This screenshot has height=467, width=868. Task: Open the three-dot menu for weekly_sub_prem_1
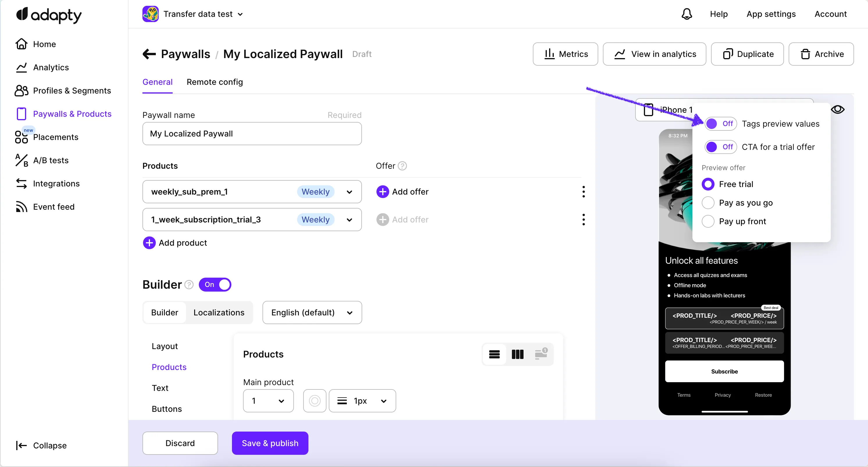pyautogui.click(x=583, y=192)
